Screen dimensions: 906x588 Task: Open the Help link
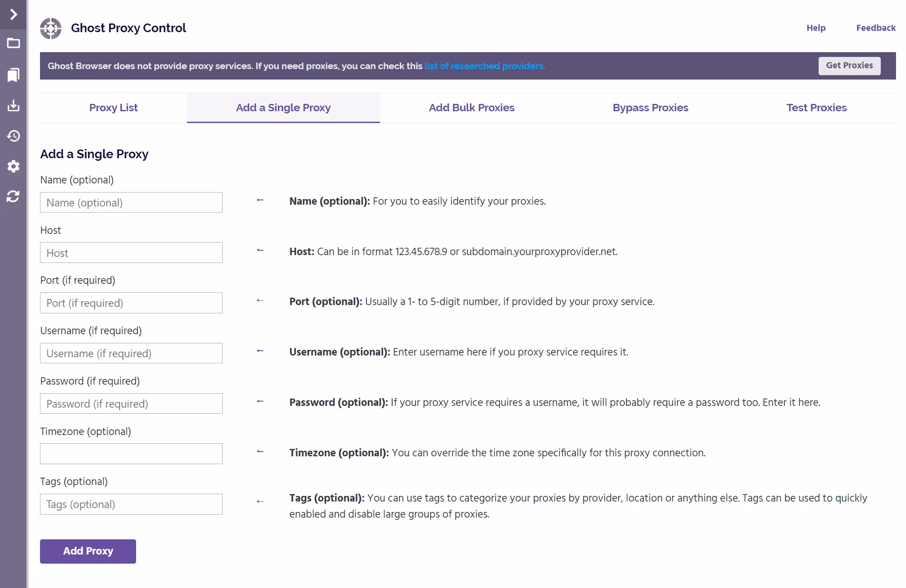click(x=816, y=28)
